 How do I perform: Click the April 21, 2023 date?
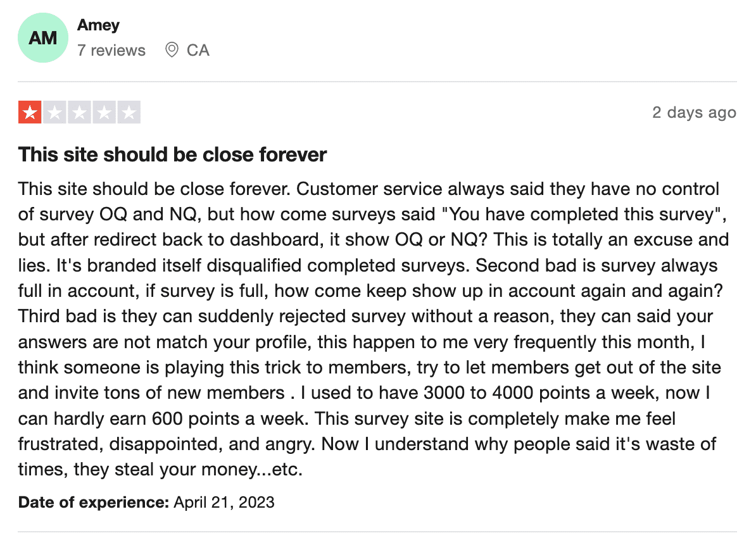click(x=224, y=502)
